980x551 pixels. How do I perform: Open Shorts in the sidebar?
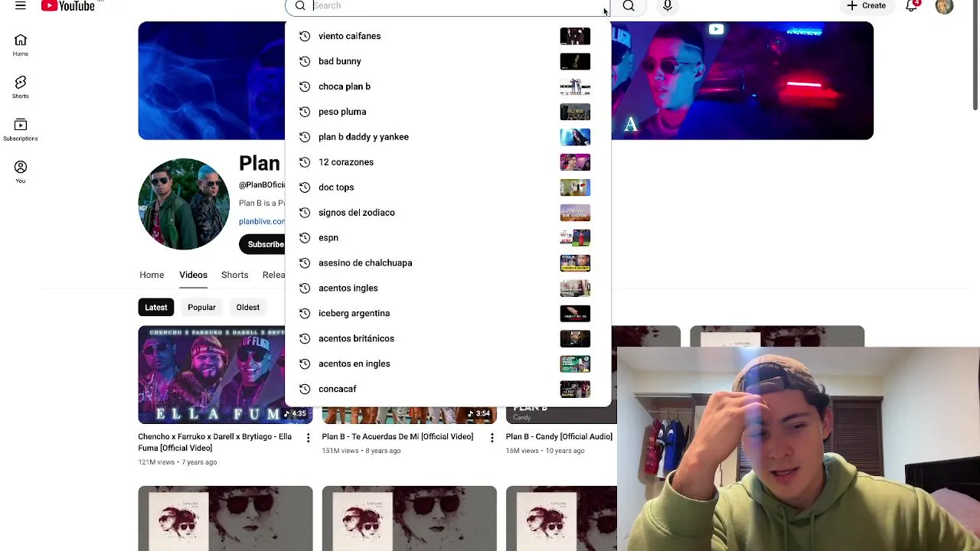click(x=21, y=87)
